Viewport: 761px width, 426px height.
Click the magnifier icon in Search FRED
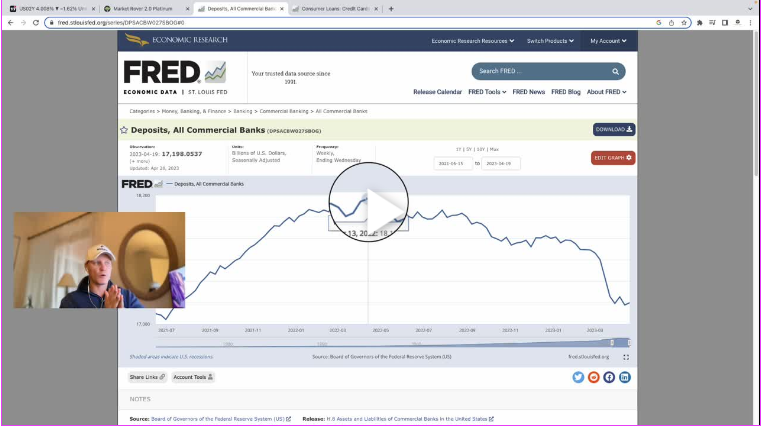615,71
